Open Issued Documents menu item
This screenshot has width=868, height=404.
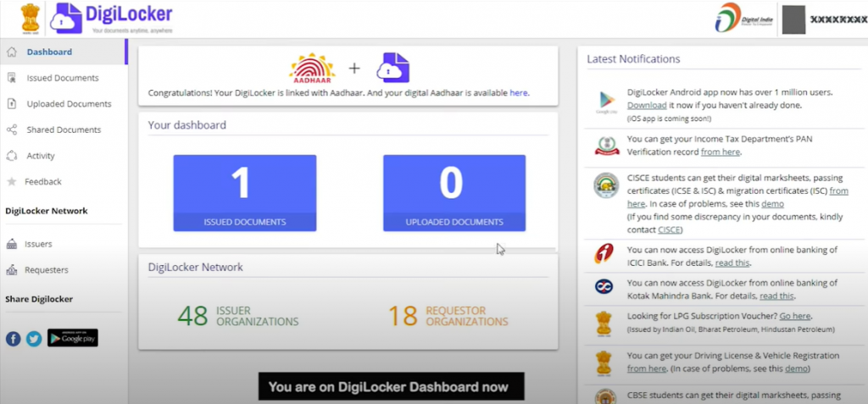64,78
